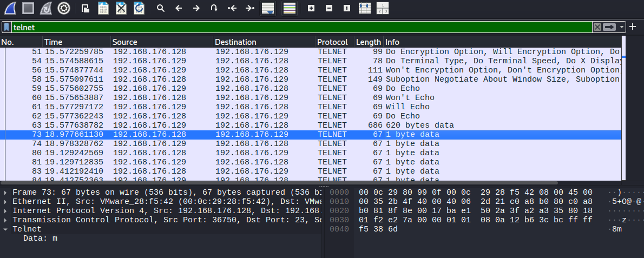Sort by the Length column header

pyautogui.click(x=369, y=42)
